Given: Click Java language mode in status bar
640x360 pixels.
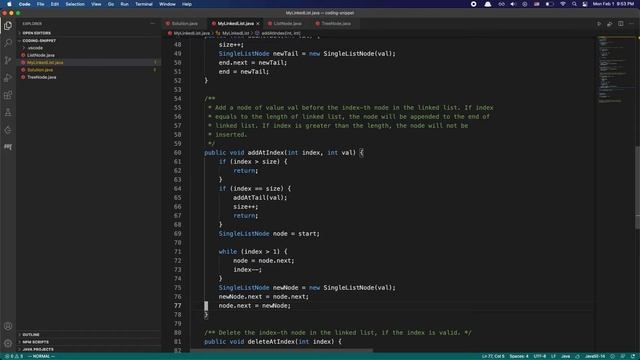Looking at the screenshot, I should tap(565, 356).
